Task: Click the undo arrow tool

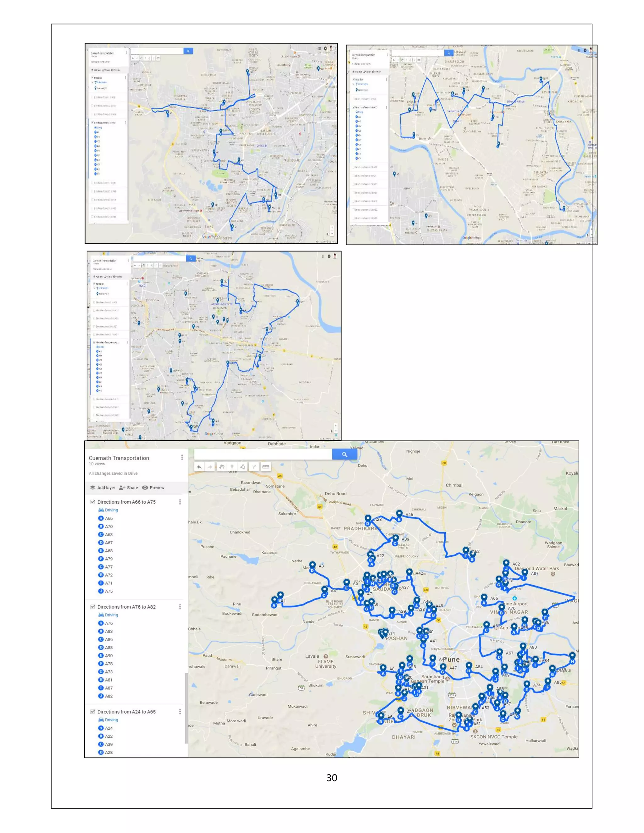Action: tap(199, 467)
